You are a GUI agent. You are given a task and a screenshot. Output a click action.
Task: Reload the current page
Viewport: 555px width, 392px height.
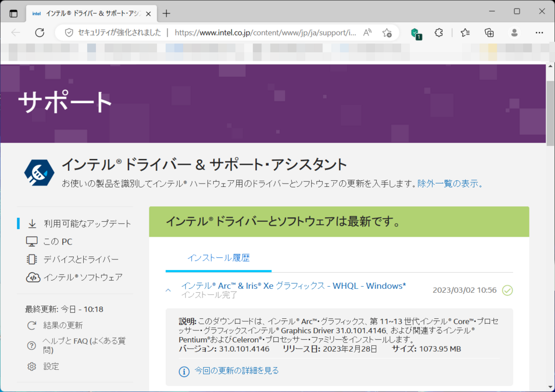click(39, 33)
